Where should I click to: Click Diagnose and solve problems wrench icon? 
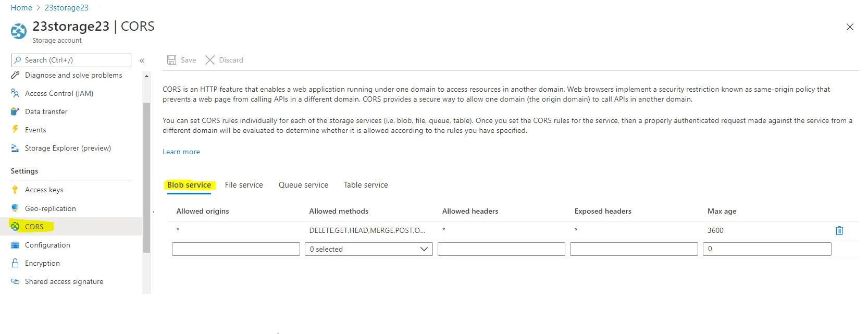tap(15, 75)
